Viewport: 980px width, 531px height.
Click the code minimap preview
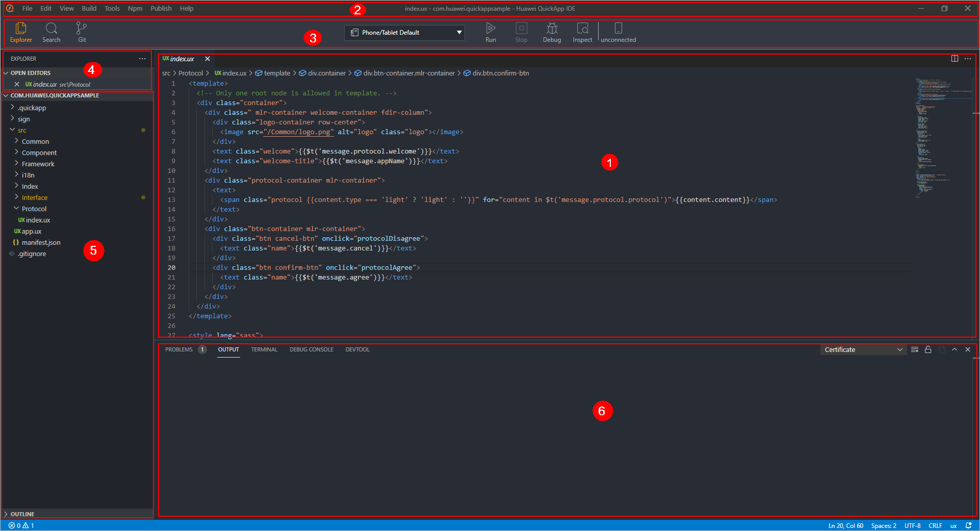click(943, 138)
